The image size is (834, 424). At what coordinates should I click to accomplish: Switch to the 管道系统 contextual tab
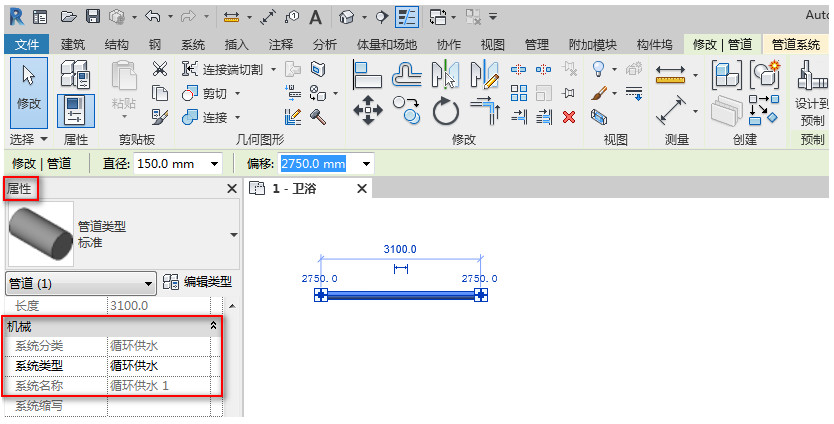click(x=796, y=45)
